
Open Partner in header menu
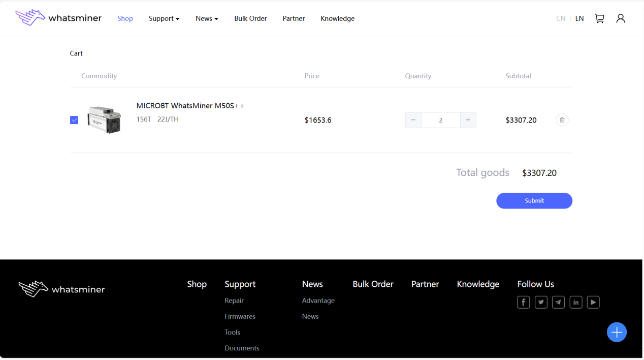tap(294, 18)
